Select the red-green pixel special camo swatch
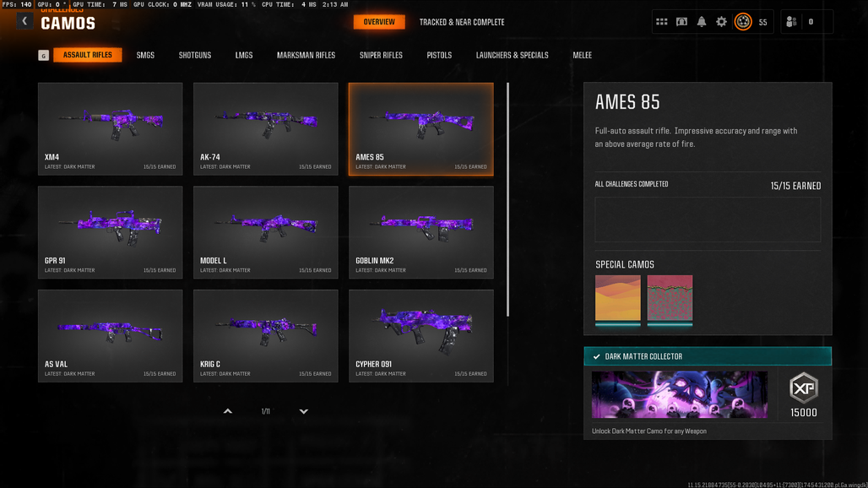 pyautogui.click(x=670, y=300)
